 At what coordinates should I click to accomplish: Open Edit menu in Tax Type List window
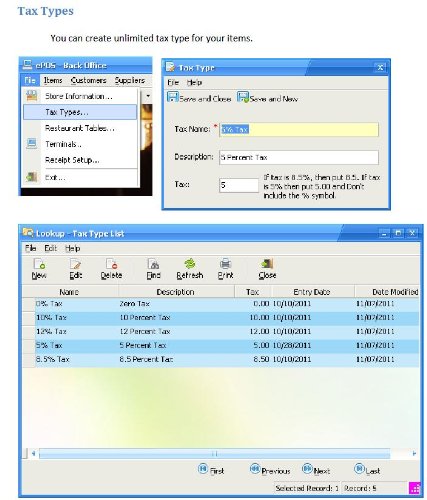coord(50,248)
